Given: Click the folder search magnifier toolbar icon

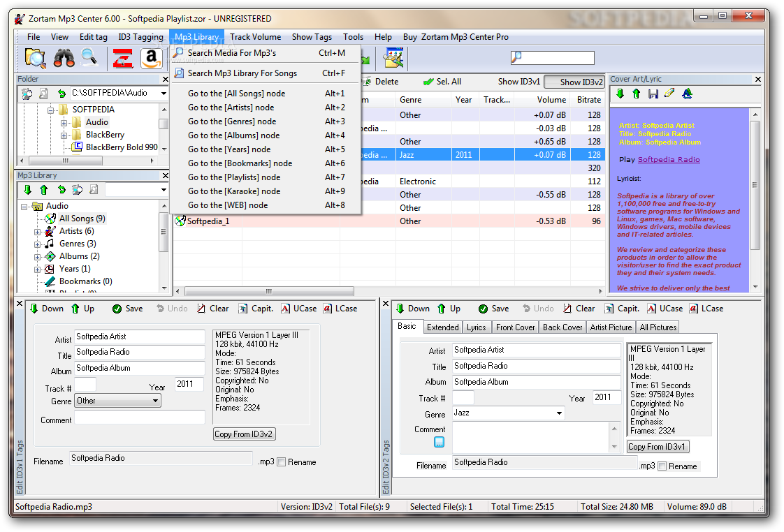Looking at the screenshot, I should pos(36,59).
